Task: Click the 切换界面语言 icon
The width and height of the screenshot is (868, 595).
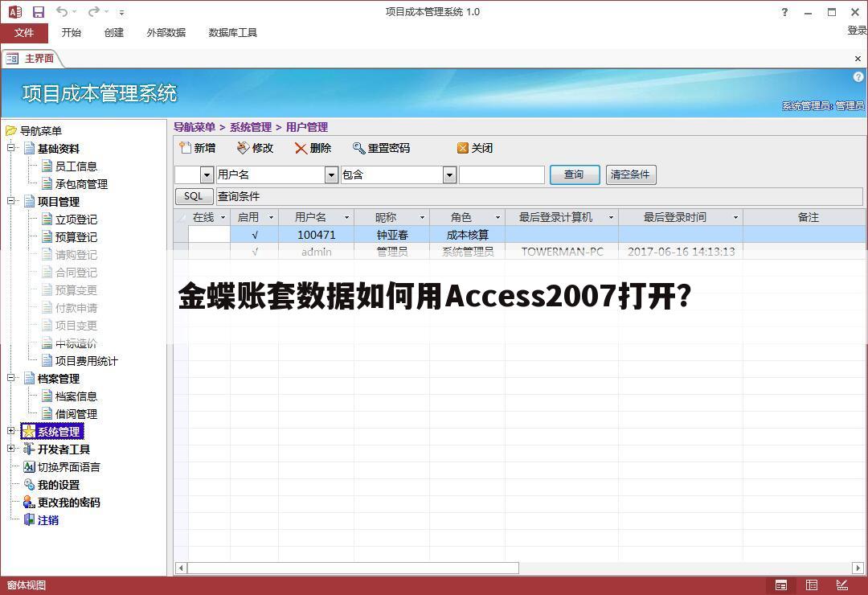Action: pos(30,467)
